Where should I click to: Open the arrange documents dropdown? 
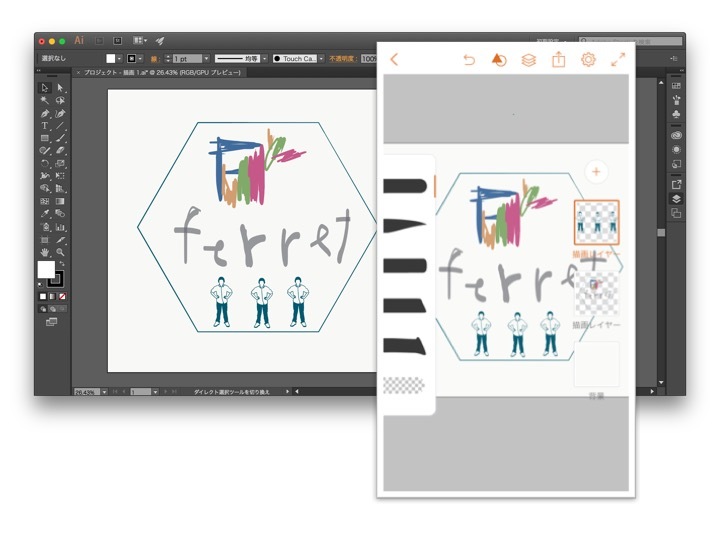point(140,41)
